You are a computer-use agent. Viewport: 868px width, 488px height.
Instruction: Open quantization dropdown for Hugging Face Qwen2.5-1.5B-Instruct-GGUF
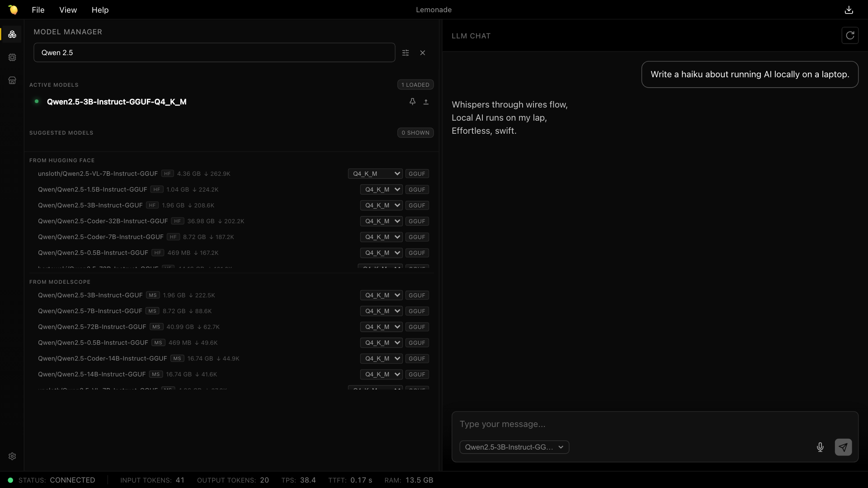pos(381,189)
